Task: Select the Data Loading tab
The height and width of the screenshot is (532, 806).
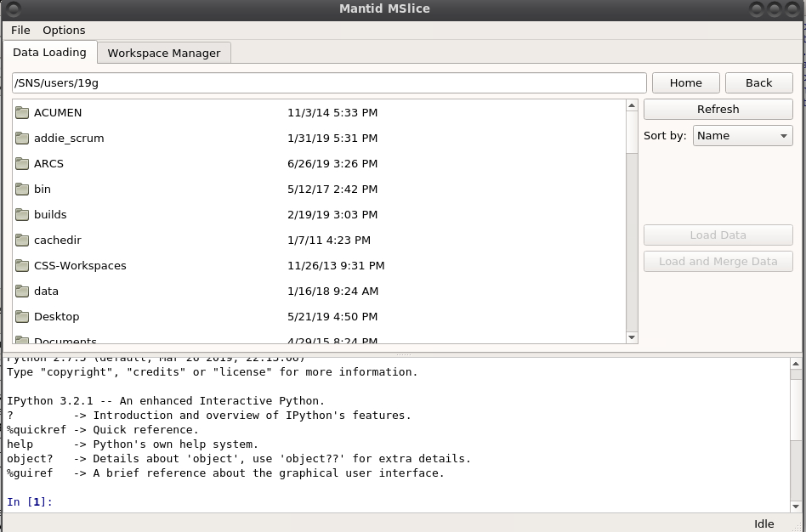Action: 49,52
